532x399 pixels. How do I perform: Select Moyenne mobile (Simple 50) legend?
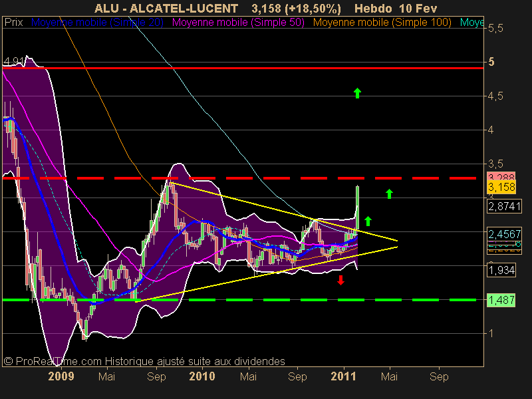pos(238,23)
